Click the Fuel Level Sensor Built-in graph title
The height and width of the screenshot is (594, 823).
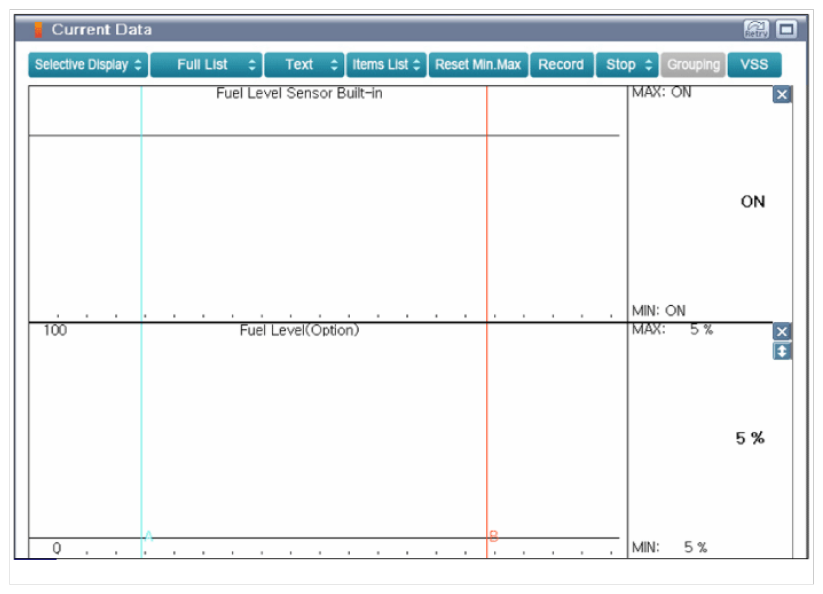(299, 94)
